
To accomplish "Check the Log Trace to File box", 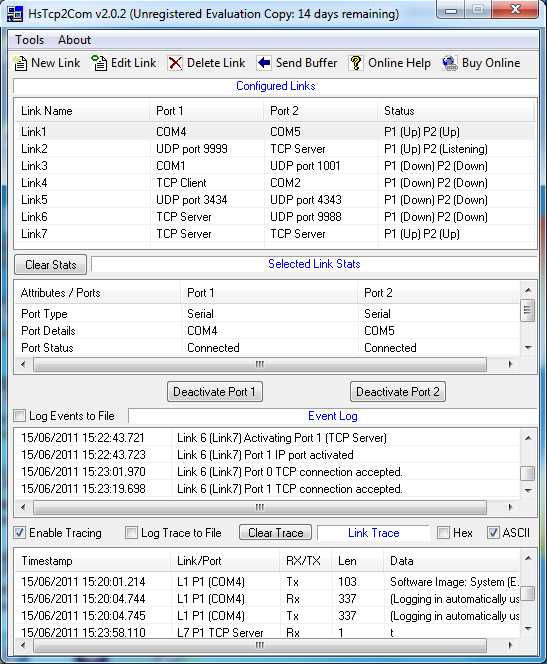I will 131,533.
